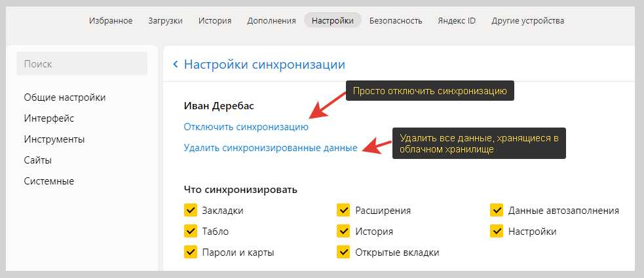
Task: Uncheck the Настройки sync checkbox
Action: click(497, 231)
